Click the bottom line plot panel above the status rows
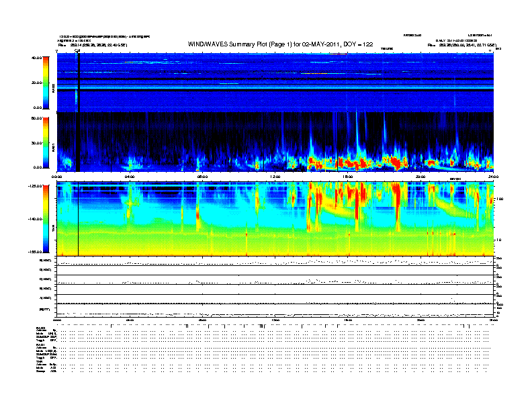This screenshot has width=532, height=411. (x=275, y=310)
